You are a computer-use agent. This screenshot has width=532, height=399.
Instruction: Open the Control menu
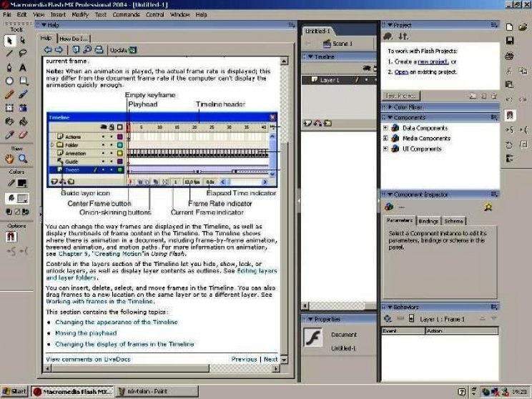(x=154, y=14)
